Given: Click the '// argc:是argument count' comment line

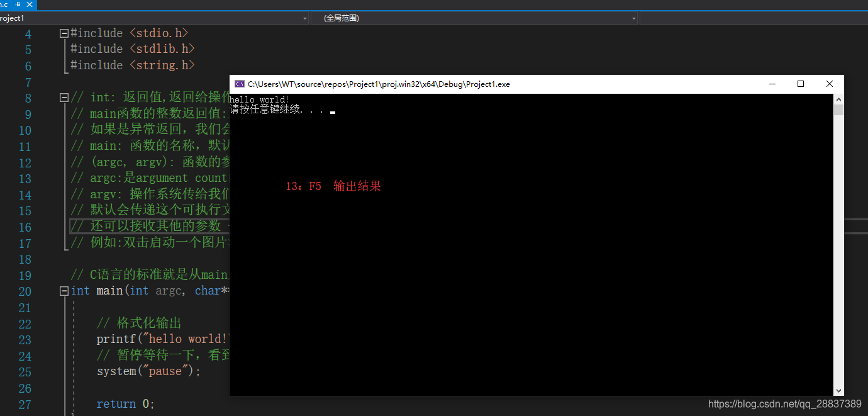Looking at the screenshot, I should (x=150, y=178).
